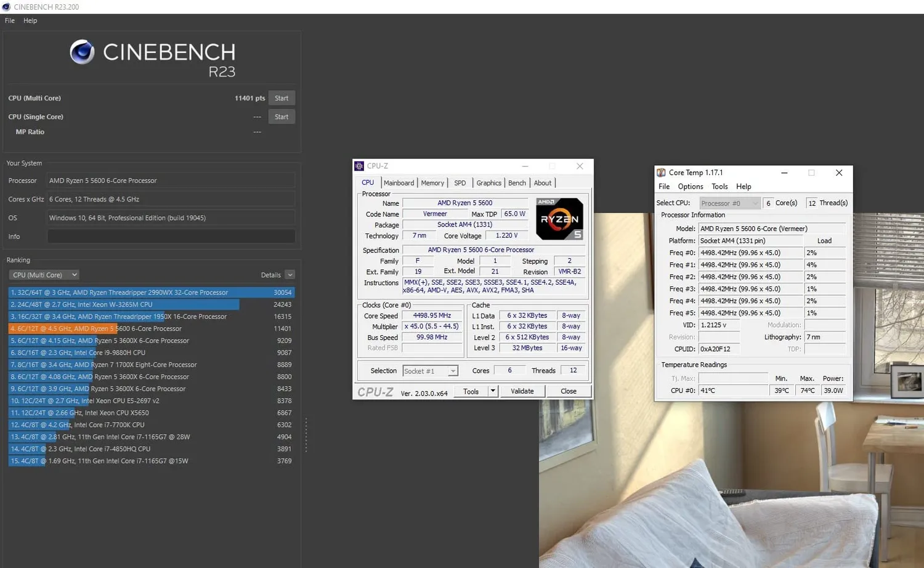924x568 pixels.
Task: Select the Xeon CPU X5650 ranking row
Action: pos(152,413)
